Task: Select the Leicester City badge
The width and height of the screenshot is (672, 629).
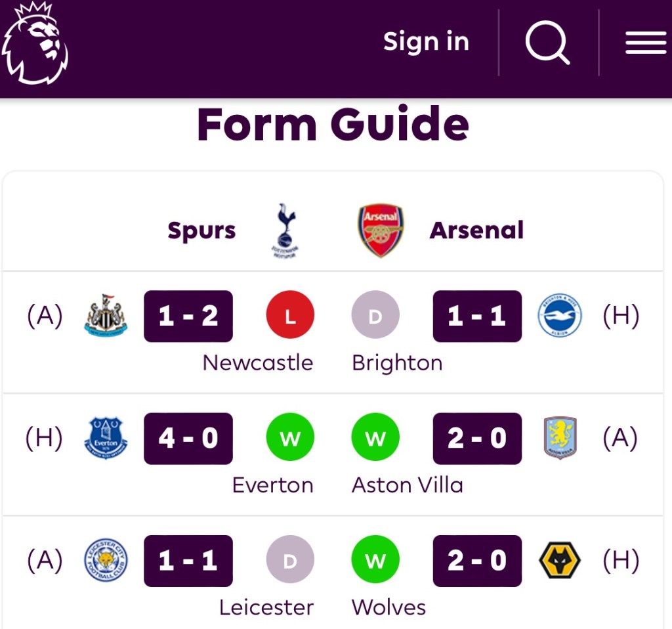Action: pyautogui.click(x=106, y=561)
